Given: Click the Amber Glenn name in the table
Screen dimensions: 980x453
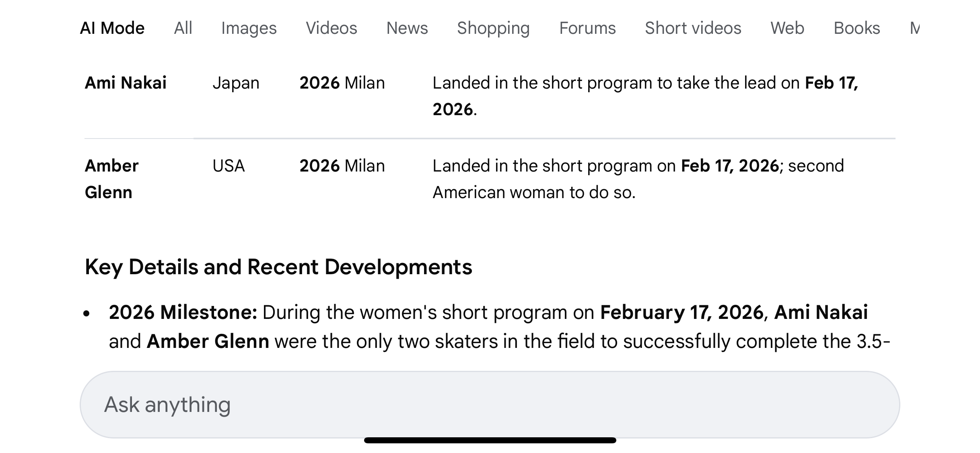Looking at the screenshot, I should 111,179.
